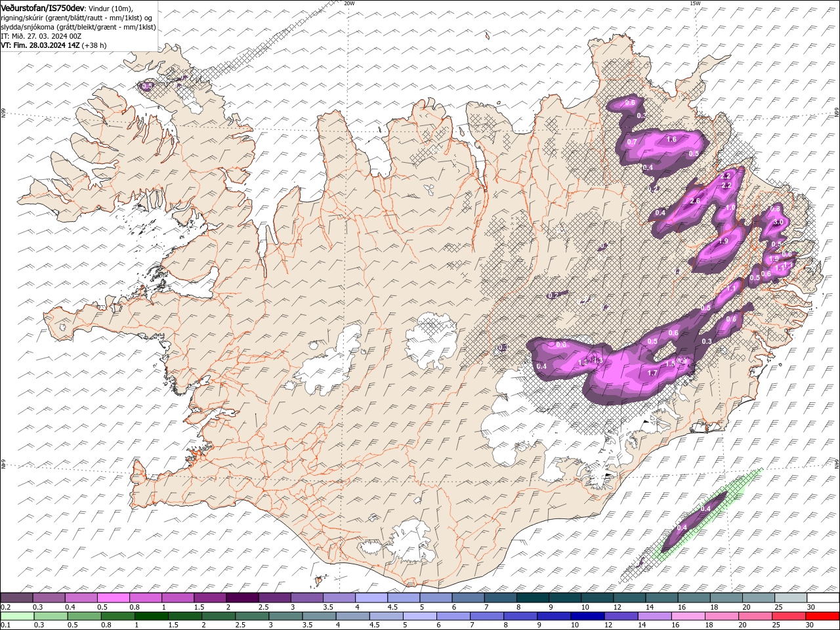Pick the dark purple 2 swatch, upper row
The image size is (840, 630).
point(241,598)
